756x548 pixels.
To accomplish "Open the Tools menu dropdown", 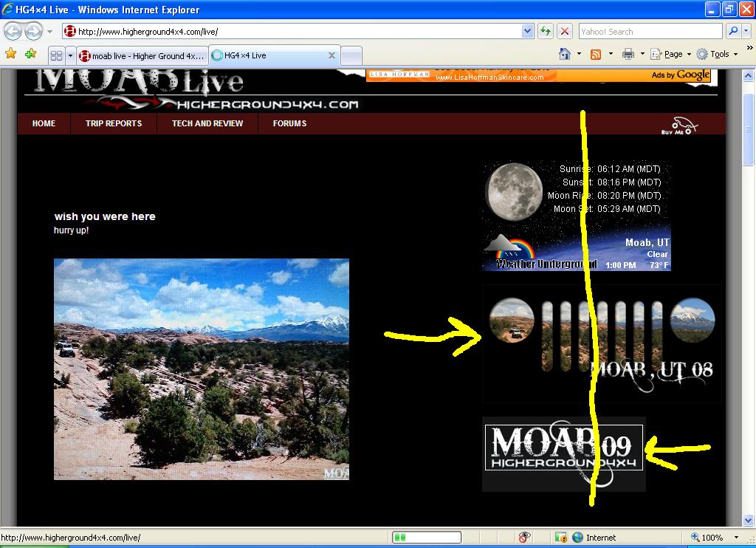I will [719, 54].
